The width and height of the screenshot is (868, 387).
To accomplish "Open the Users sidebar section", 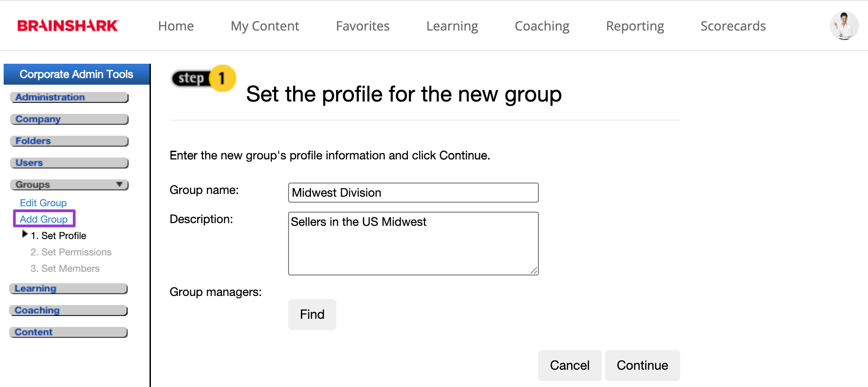I will (69, 163).
